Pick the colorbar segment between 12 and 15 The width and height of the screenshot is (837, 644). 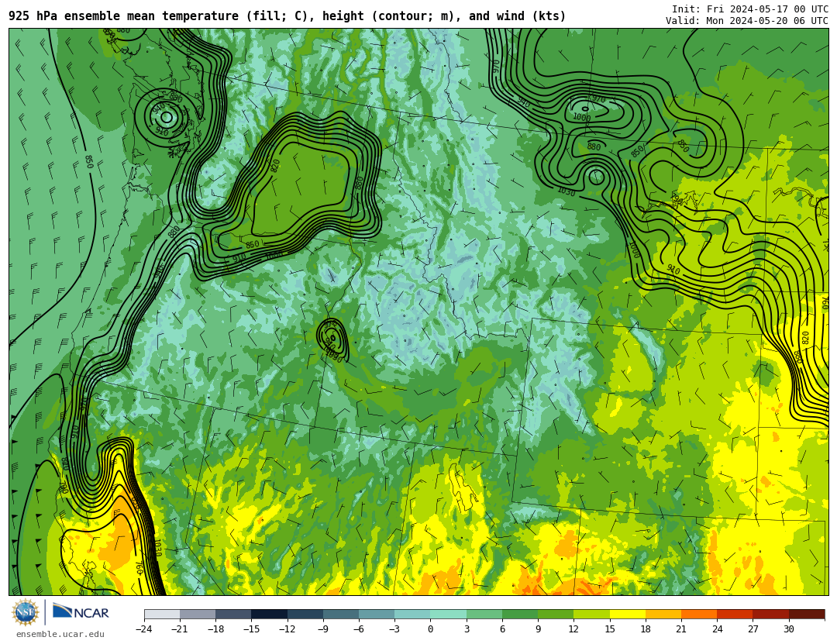point(591,614)
